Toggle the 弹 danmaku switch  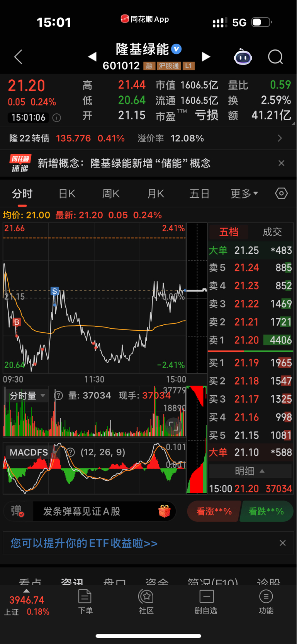coord(18,511)
